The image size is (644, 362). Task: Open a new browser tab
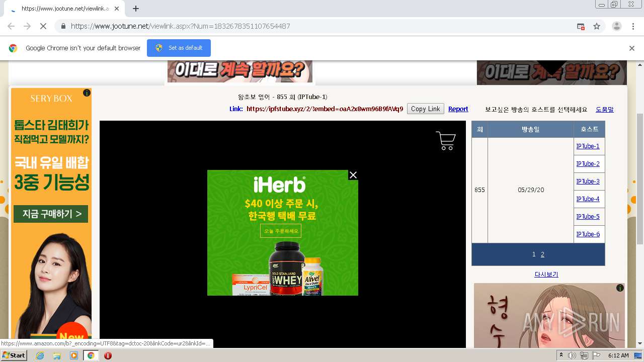[x=136, y=9]
